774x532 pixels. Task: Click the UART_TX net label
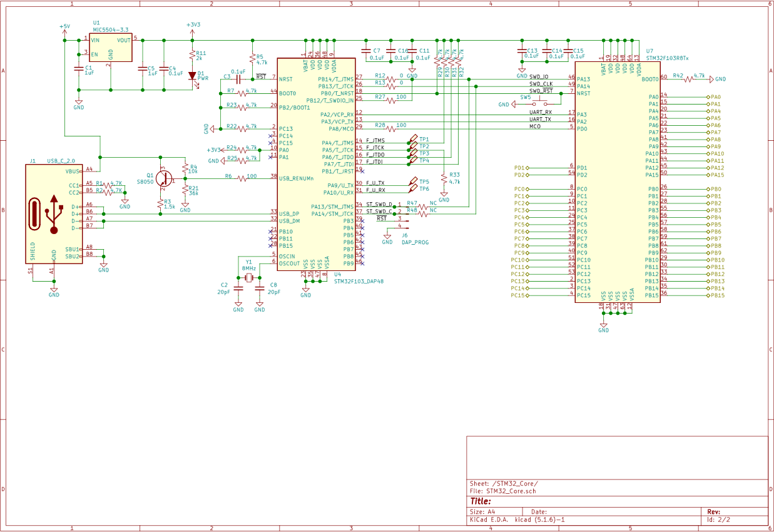540,119
